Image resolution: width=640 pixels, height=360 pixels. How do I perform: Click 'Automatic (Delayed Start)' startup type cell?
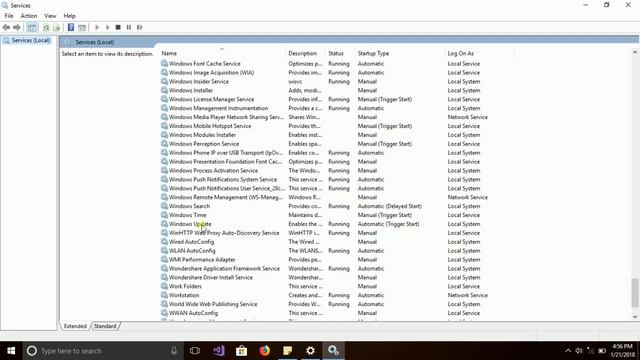tap(390, 206)
